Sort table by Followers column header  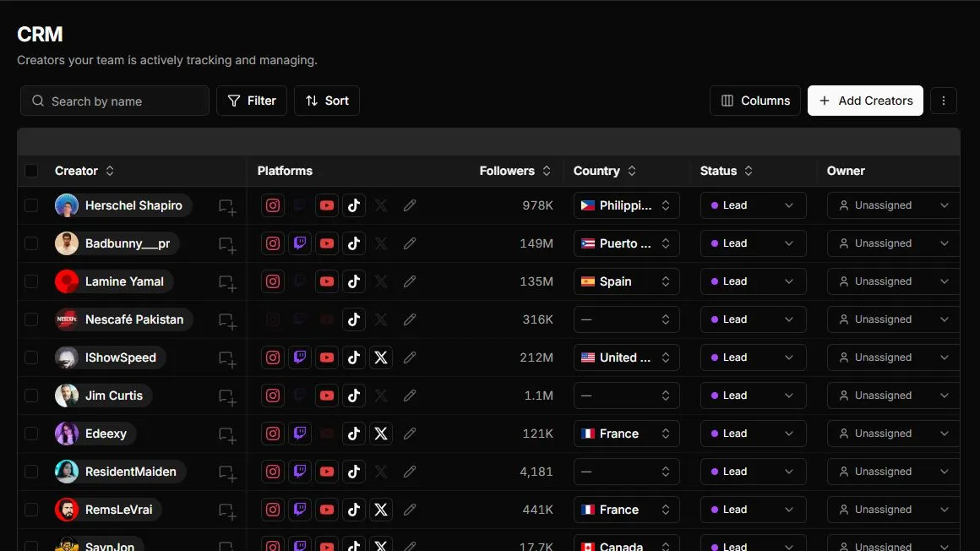(x=515, y=171)
